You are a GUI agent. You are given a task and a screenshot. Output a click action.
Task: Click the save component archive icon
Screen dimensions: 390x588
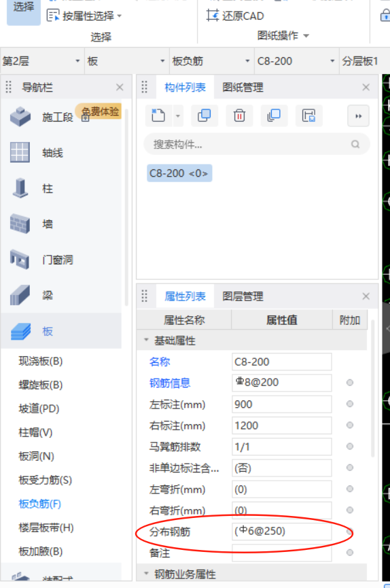(309, 116)
